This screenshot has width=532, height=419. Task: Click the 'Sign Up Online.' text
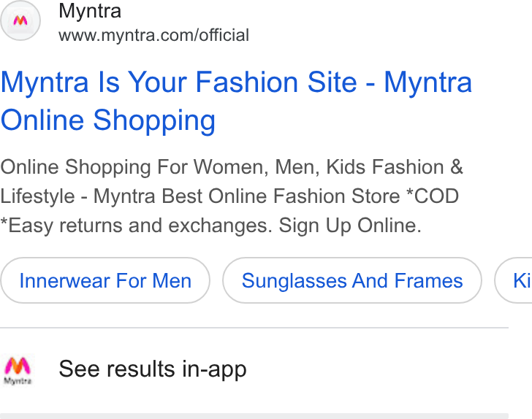pyautogui.click(x=350, y=226)
